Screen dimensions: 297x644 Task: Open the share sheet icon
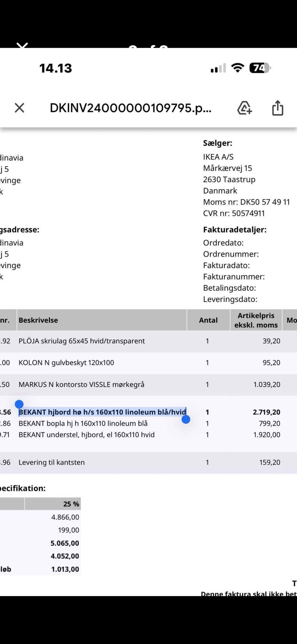coord(278,108)
